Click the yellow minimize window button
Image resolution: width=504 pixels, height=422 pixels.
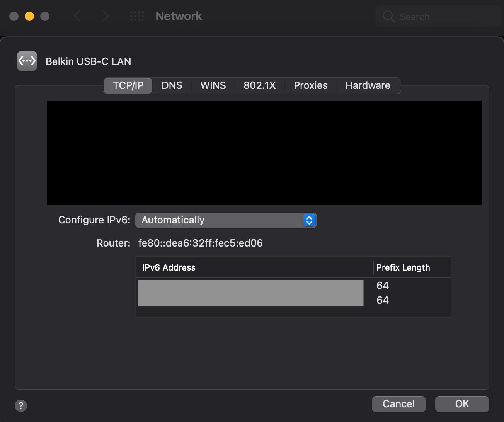29,16
